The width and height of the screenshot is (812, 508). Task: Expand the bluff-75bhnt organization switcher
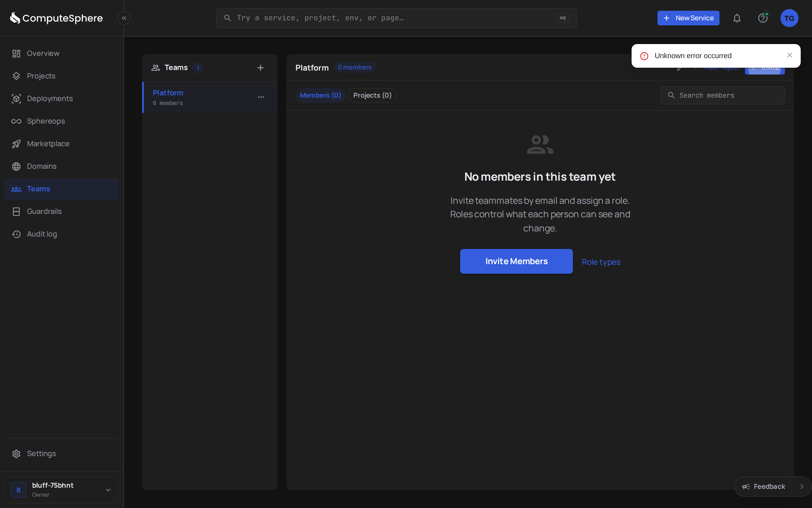coord(62,490)
